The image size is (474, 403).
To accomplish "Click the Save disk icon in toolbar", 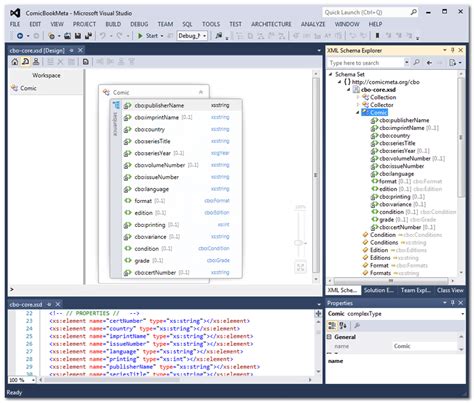I will tap(78, 36).
